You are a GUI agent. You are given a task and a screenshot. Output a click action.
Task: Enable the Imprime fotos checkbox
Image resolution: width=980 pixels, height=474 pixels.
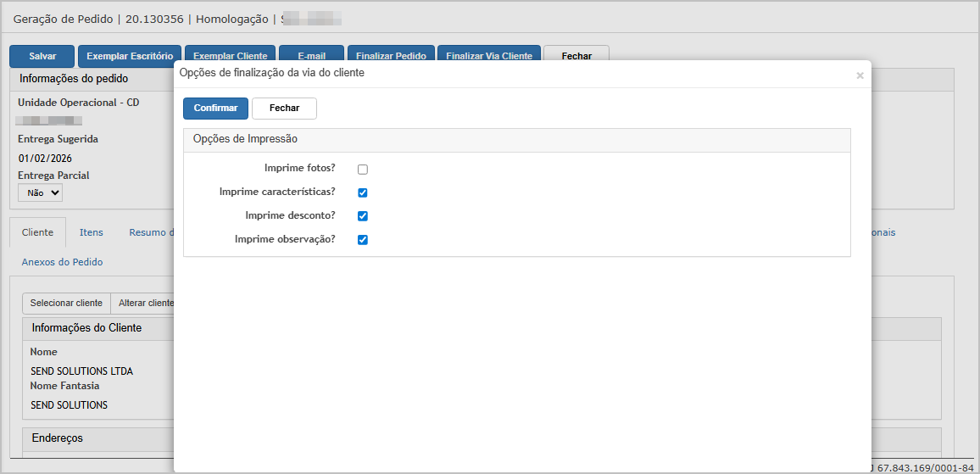coord(363,170)
